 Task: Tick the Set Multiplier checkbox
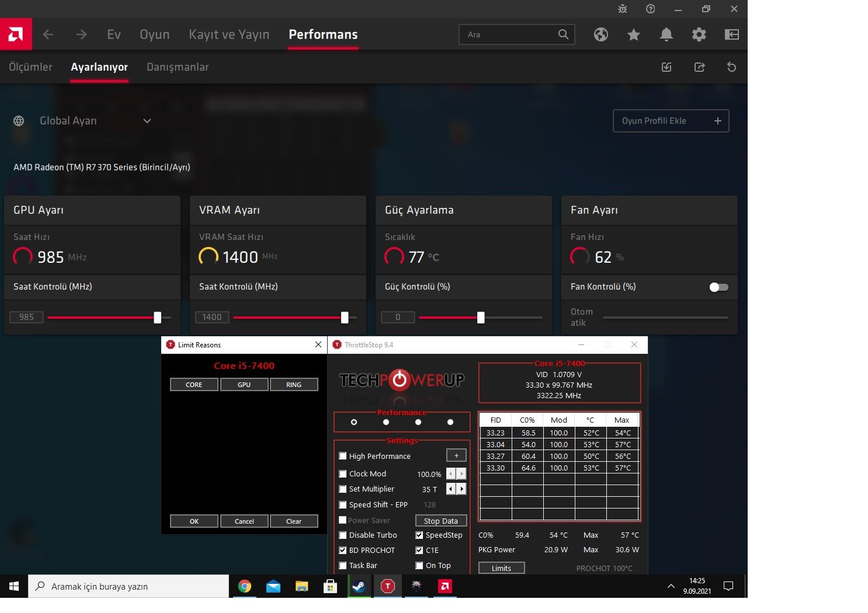343,489
